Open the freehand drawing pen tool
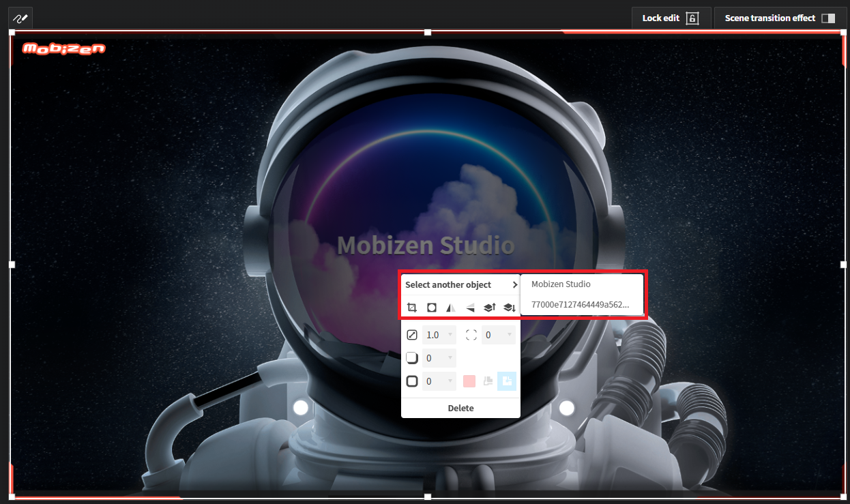The image size is (850, 504). tap(20, 18)
